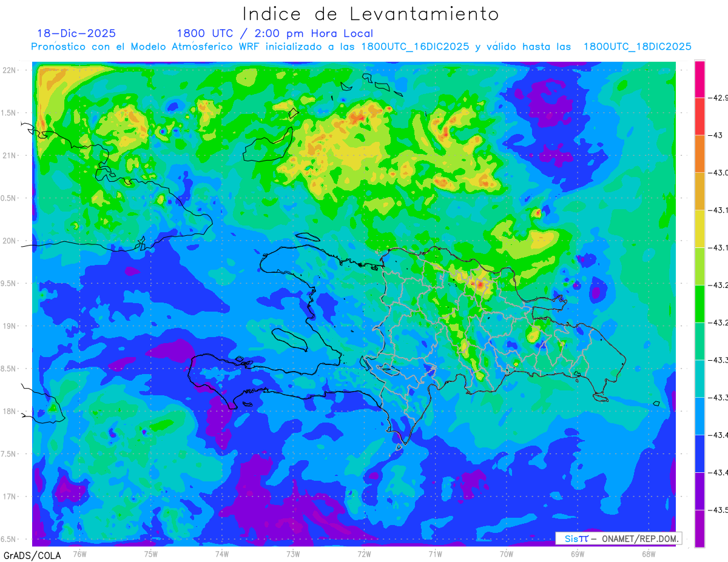Click the 69W longitude label
728x562 pixels.
pyautogui.click(x=578, y=553)
